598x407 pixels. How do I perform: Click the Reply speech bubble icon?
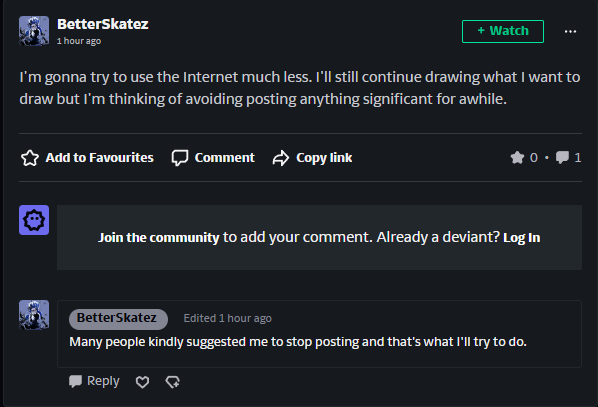point(75,381)
